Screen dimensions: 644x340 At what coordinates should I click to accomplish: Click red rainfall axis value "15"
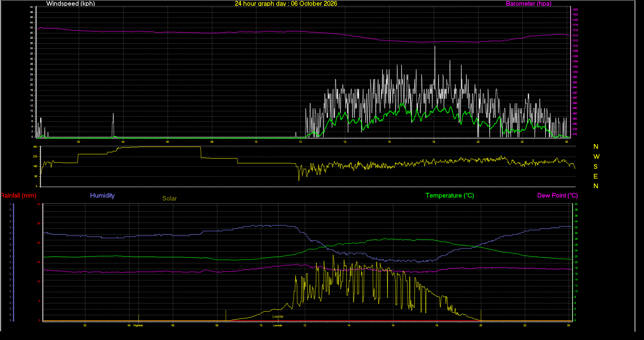click(x=39, y=262)
